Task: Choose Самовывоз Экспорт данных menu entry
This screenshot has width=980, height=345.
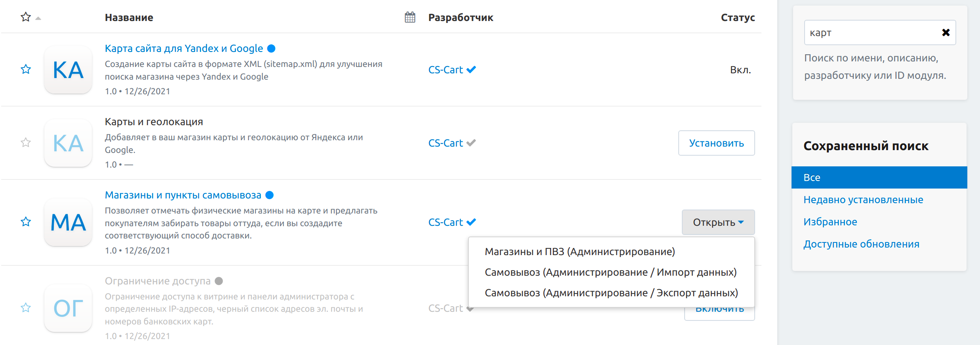Action: [611, 293]
